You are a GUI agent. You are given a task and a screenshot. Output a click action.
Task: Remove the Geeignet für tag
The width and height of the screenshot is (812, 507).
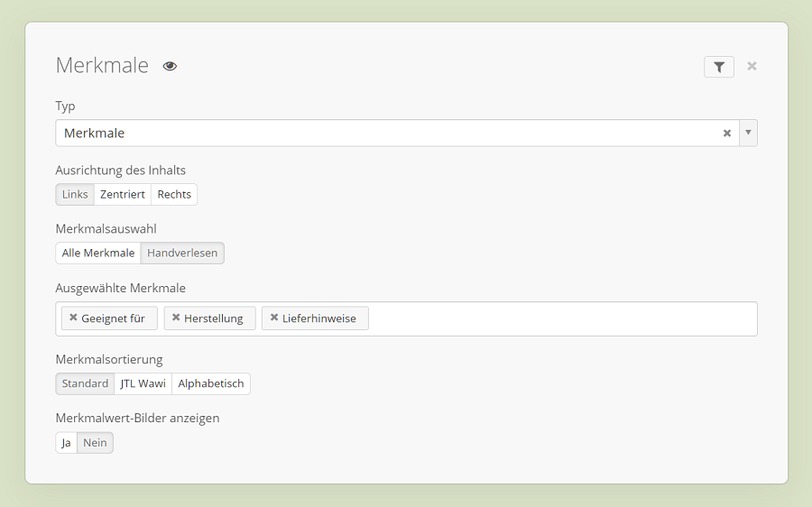coord(73,318)
